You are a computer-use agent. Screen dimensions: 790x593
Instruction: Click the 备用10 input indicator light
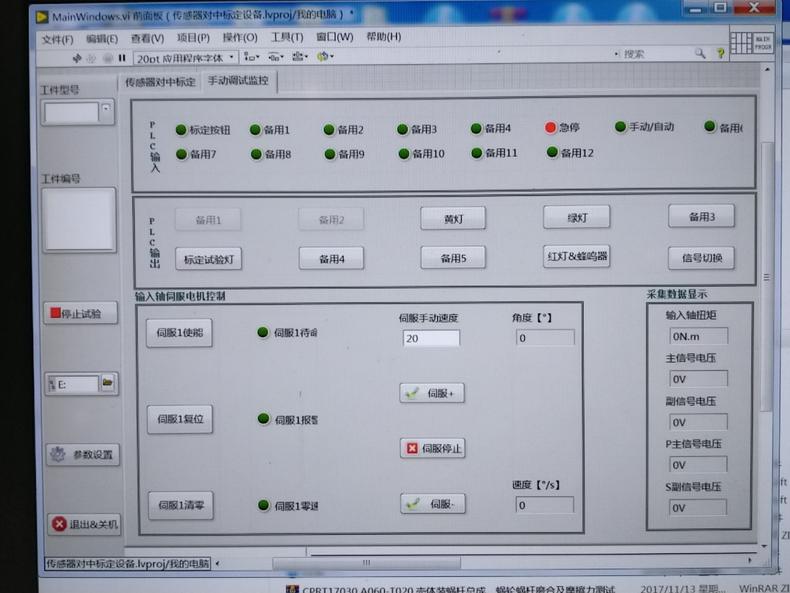click(x=404, y=153)
